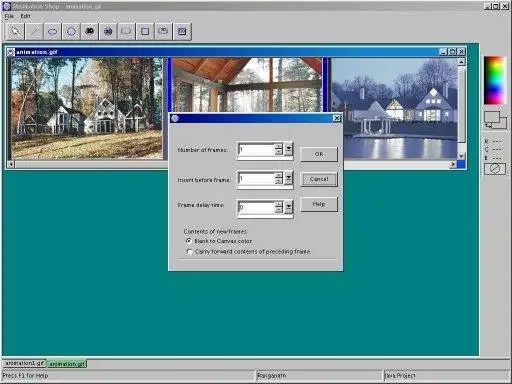512x384 pixels.
Task: Choose the ellipse tool
Action: click(x=53, y=32)
